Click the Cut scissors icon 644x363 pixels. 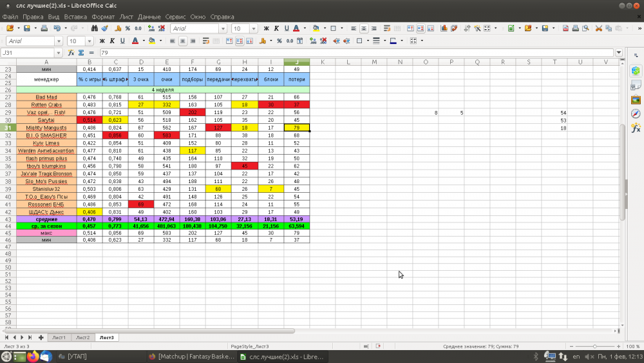(599, 28)
